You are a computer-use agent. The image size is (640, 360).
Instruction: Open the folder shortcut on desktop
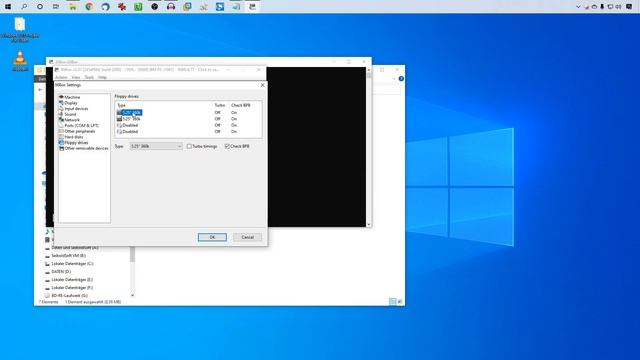pyautogui.click(x=20, y=29)
